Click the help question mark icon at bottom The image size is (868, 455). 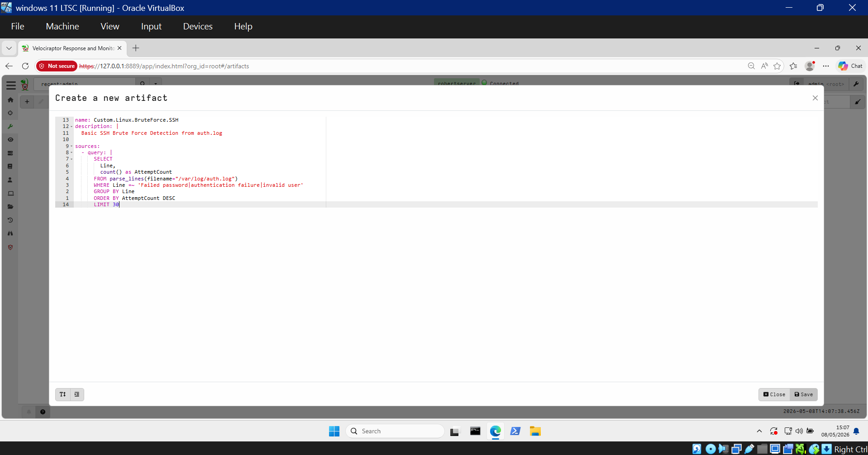(x=43, y=412)
